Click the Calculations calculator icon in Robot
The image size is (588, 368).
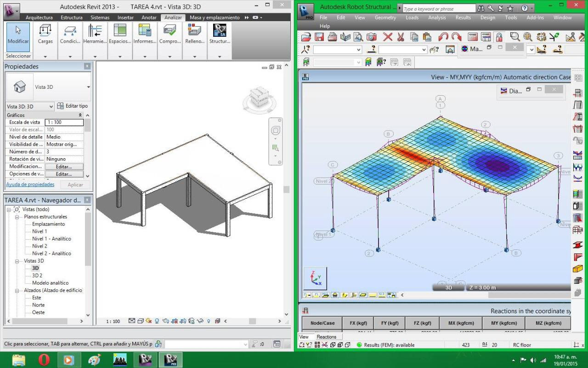(x=473, y=37)
